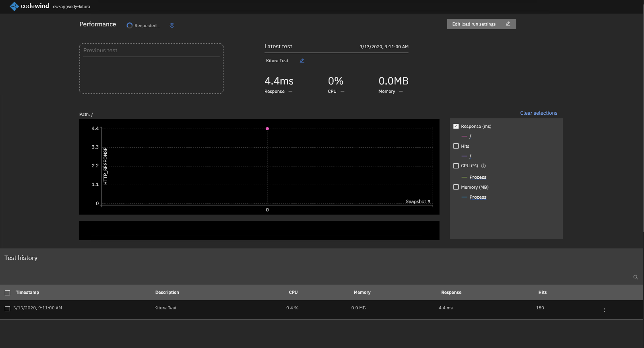Uncheck Response (ms) checkbox

pyautogui.click(x=456, y=126)
